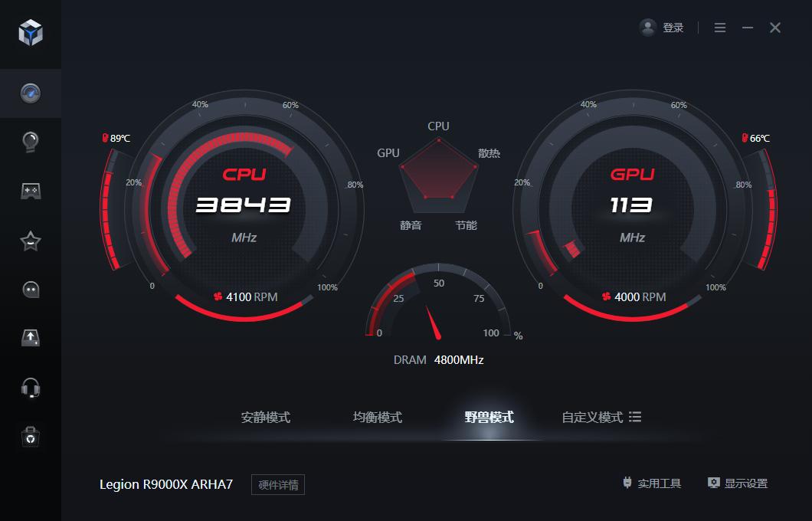Viewport: 812px width, 521px height.
Task: Click the Legion cube logo
Action: click(31, 33)
